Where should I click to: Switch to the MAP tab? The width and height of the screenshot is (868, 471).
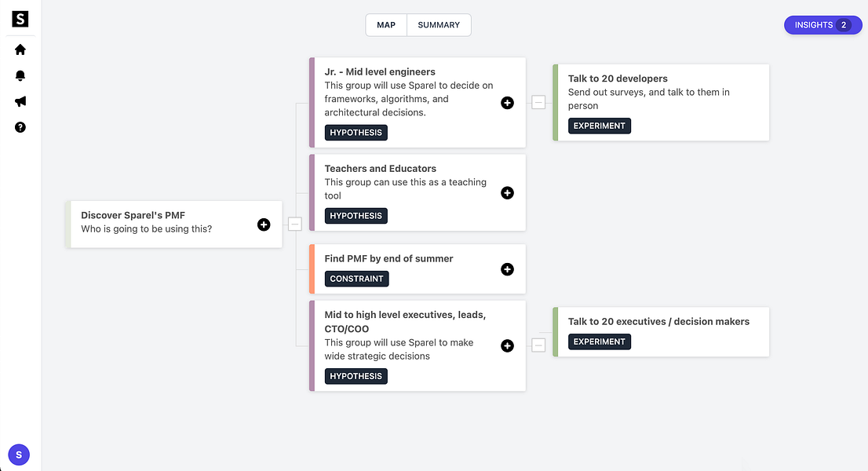(386, 25)
